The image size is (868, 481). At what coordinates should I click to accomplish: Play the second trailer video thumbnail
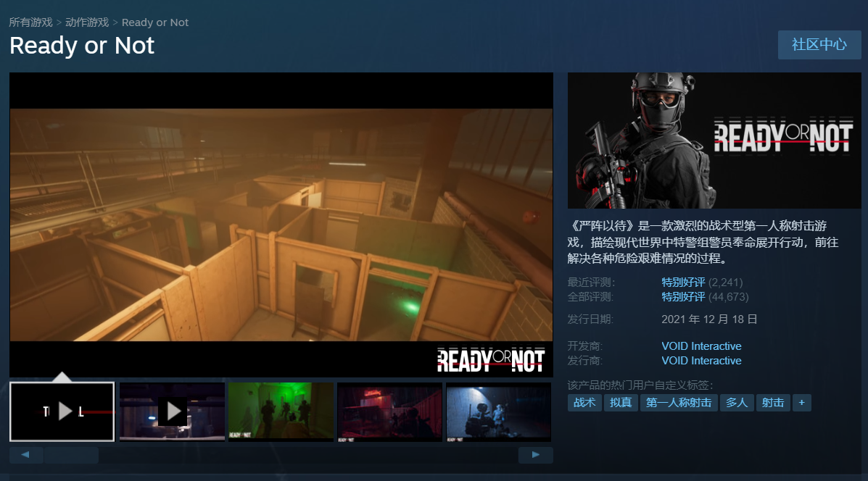pyautogui.click(x=172, y=411)
